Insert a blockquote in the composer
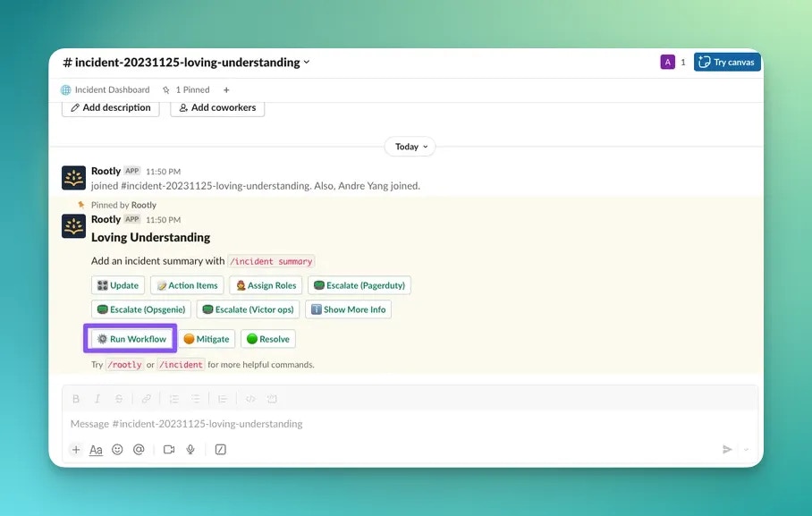 (x=223, y=398)
